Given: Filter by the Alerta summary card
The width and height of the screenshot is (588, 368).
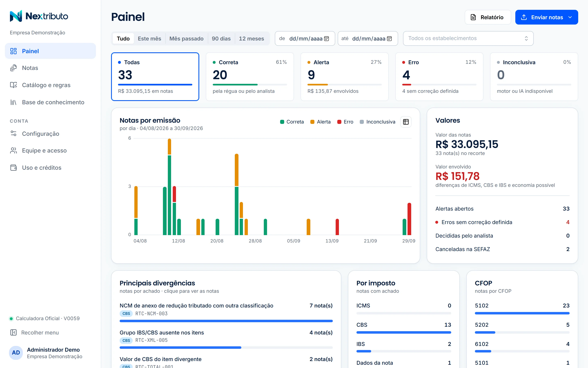Looking at the screenshot, I should [345, 77].
